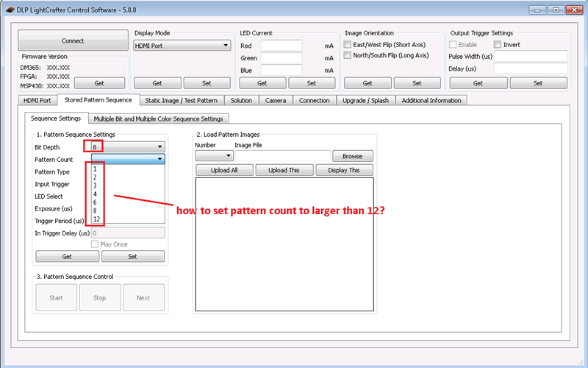Image resolution: width=588 pixels, height=368 pixels.
Task: Click Set under Display Mode
Action: [x=207, y=83]
